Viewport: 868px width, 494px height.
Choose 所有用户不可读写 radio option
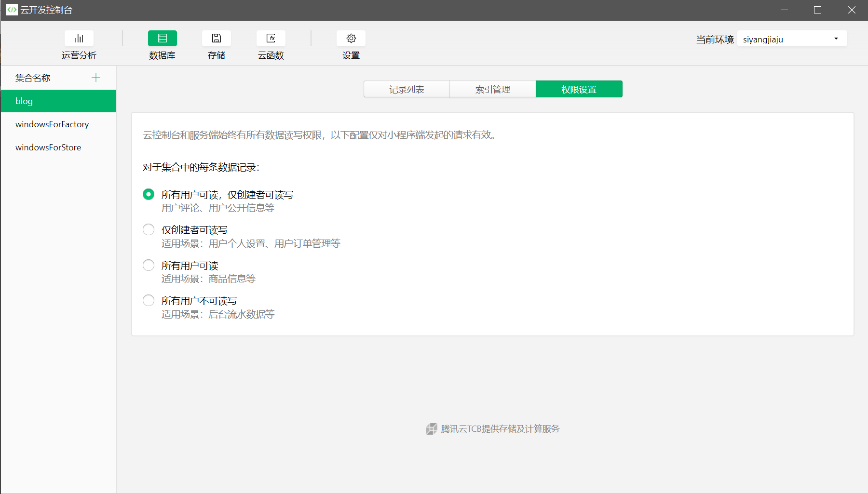pyautogui.click(x=149, y=300)
